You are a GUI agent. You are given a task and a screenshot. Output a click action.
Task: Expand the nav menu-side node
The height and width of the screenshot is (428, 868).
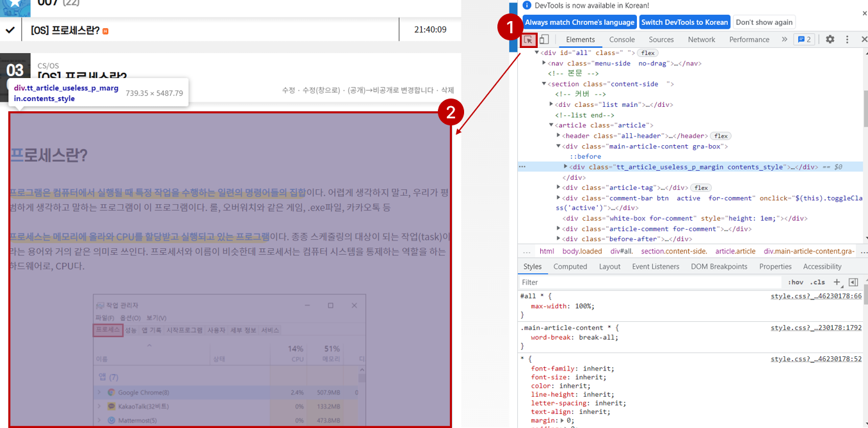544,63
